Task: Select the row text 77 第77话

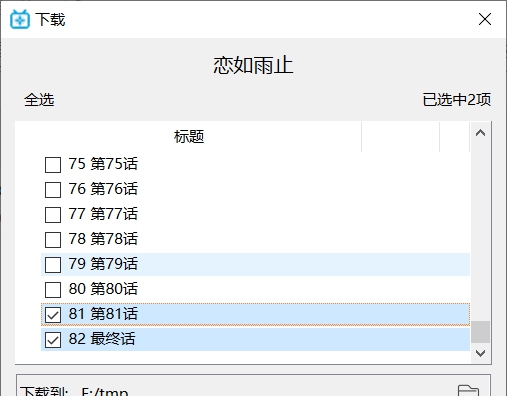Action: pos(103,214)
